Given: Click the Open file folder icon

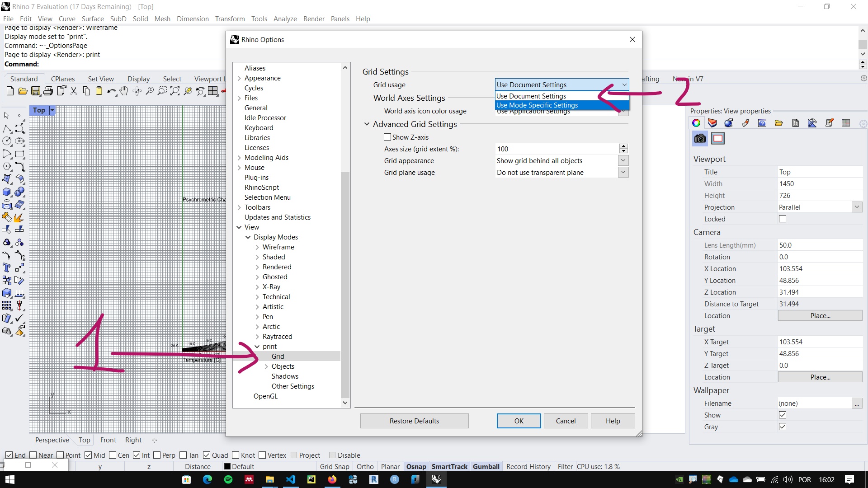Looking at the screenshot, I should tap(23, 91).
